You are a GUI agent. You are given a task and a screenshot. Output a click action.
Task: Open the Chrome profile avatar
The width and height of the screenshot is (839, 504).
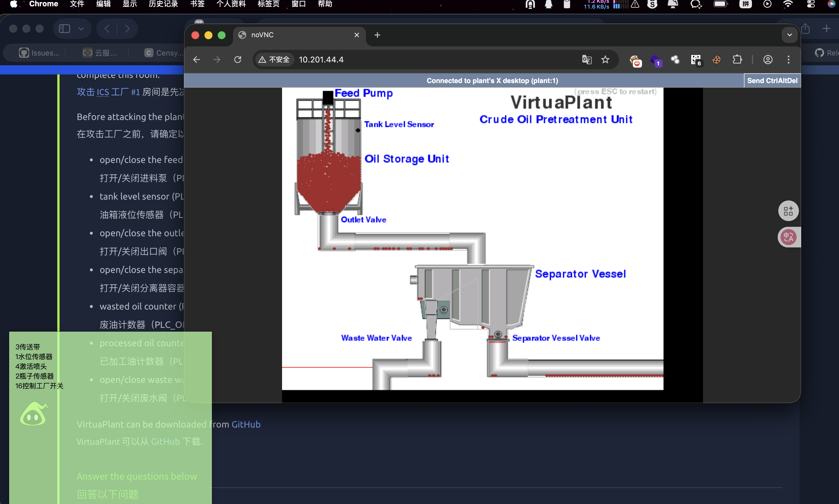[768, 60]
